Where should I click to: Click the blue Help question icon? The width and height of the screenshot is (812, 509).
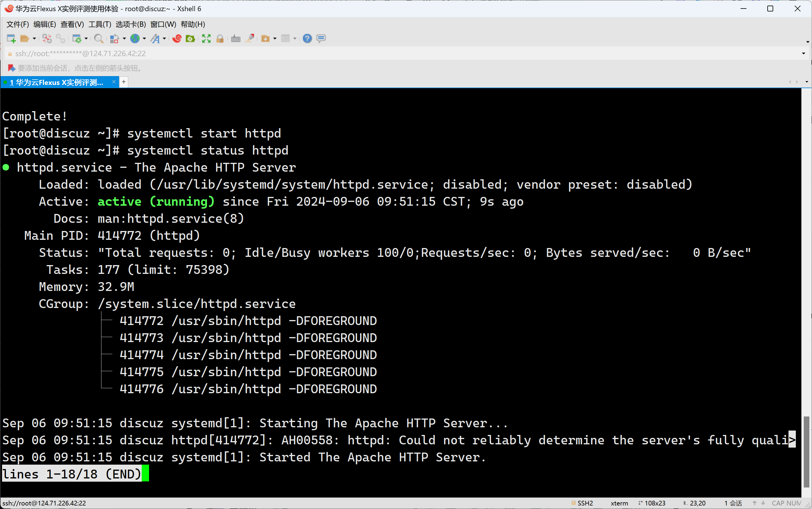pyautogui.click(x=307, y=39)
